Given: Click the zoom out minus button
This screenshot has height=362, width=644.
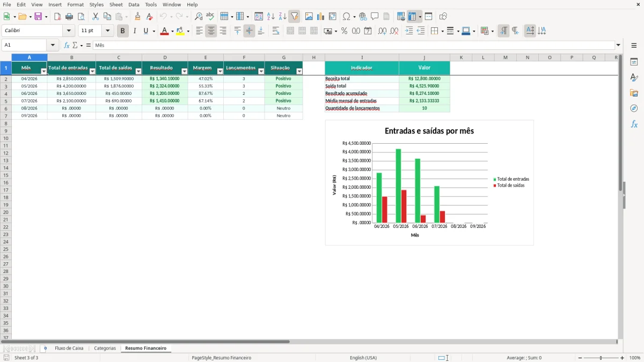Looking at the screenshot, I should [x=580, y=358].
